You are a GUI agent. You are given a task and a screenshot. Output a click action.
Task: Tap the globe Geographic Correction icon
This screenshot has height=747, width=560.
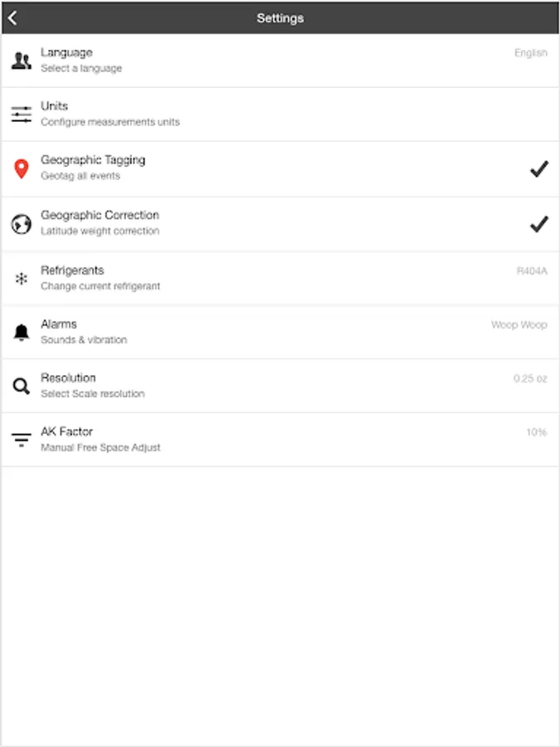[x=22, y=224]
